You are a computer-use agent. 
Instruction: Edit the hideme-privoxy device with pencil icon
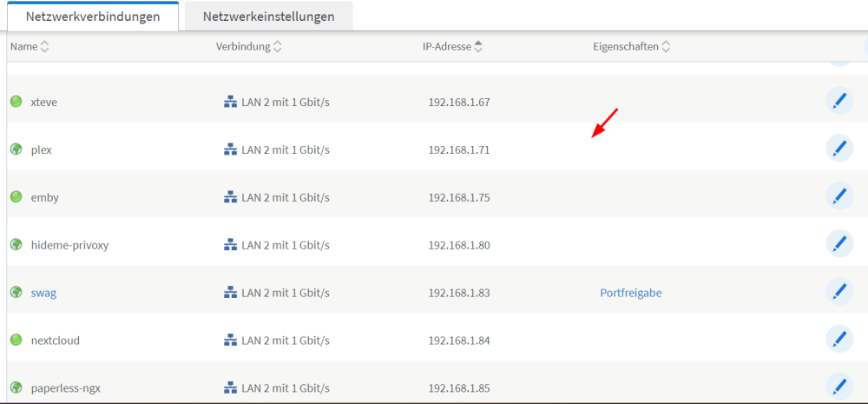(839, 244)
